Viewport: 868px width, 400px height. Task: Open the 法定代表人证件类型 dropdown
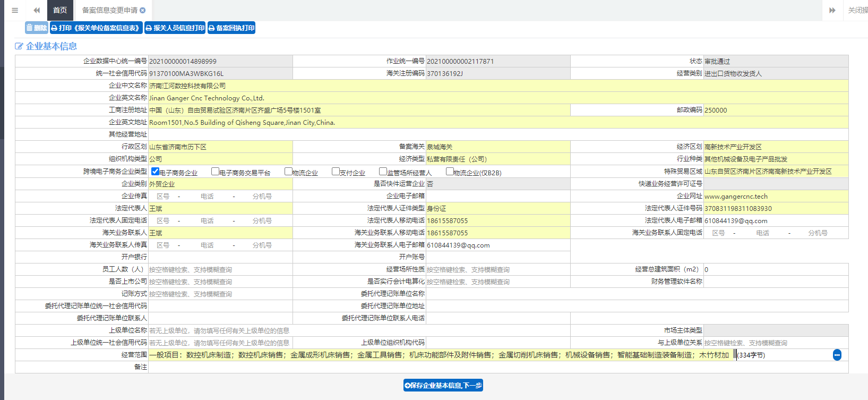point(498,208)
